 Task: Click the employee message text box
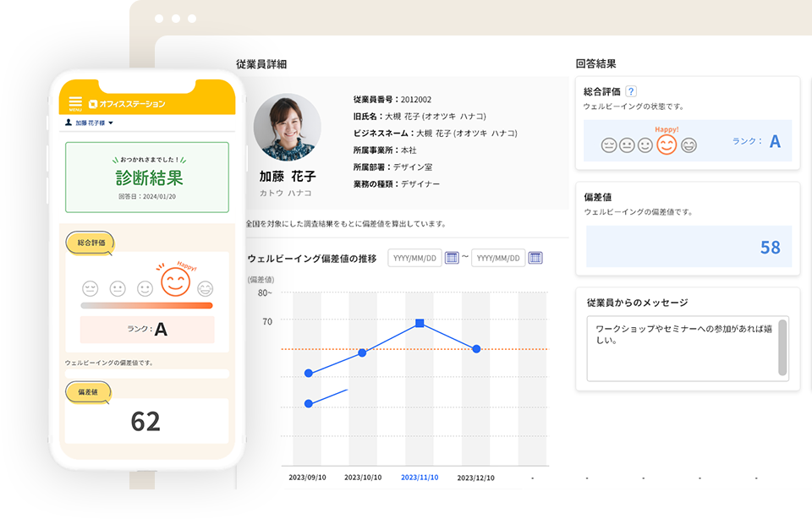click(x=687, y=349)
